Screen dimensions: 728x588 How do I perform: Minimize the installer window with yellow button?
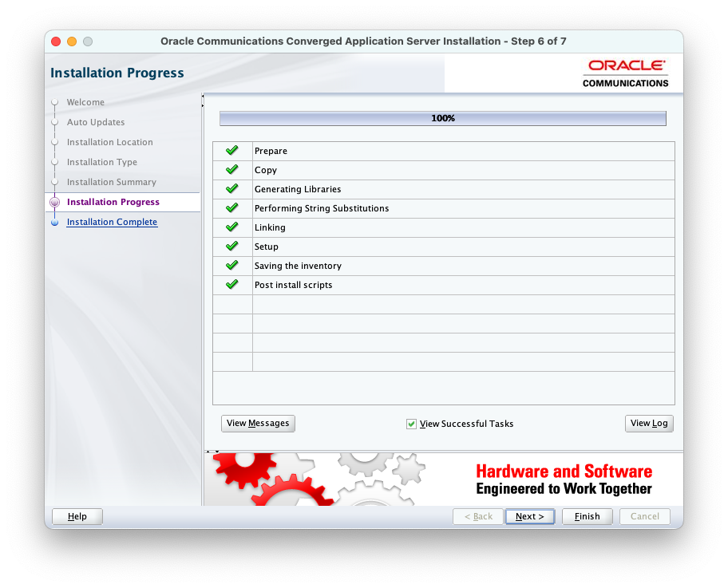[x=72, y=41]
